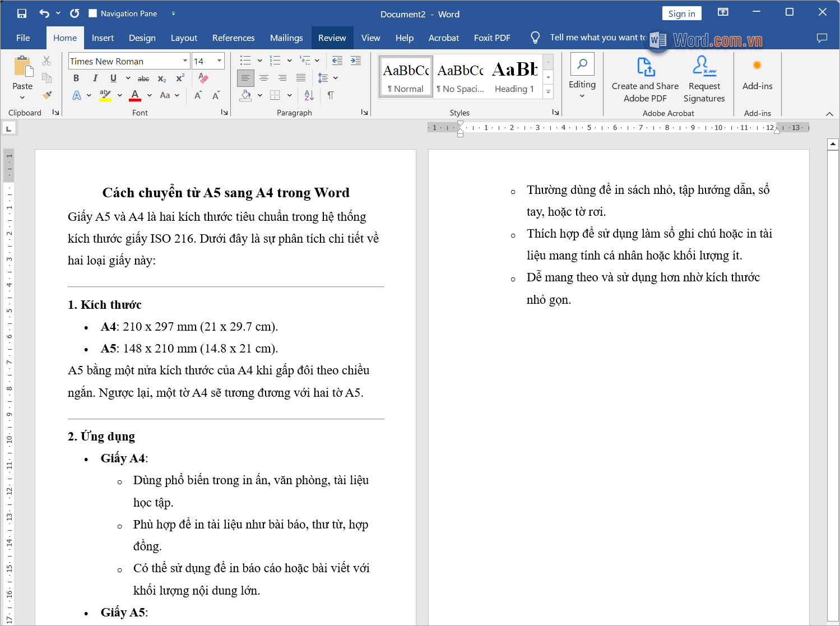This screenshot has height=626, width=840.
Task: Apply Italic formatting
Action: tap(95, 78)
